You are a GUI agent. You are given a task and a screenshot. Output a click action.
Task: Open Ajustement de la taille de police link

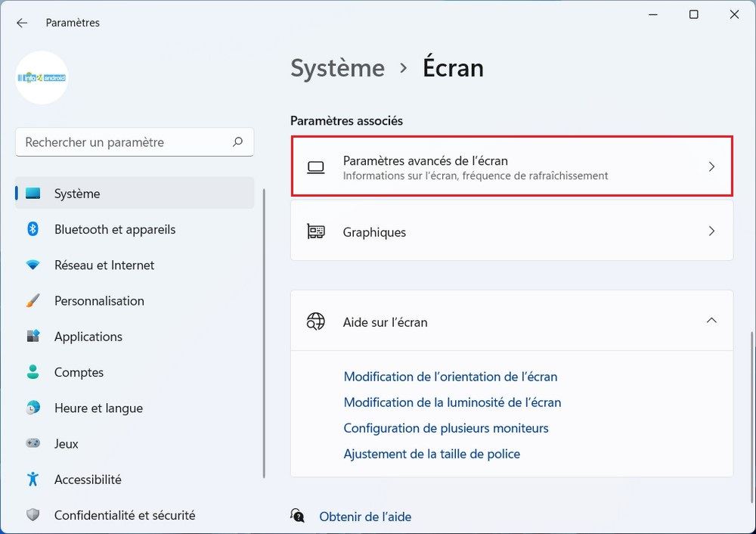[x=432, y=453]
